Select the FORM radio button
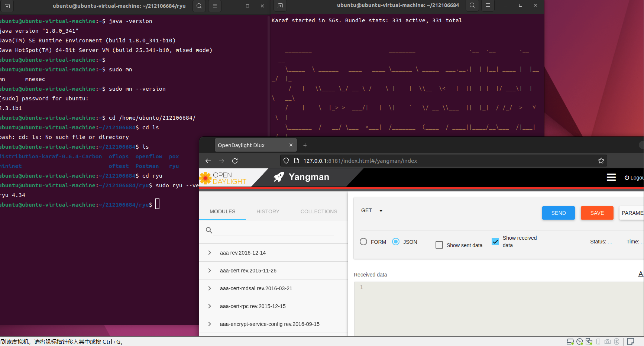The image size is (644, 346). (363, 242)
